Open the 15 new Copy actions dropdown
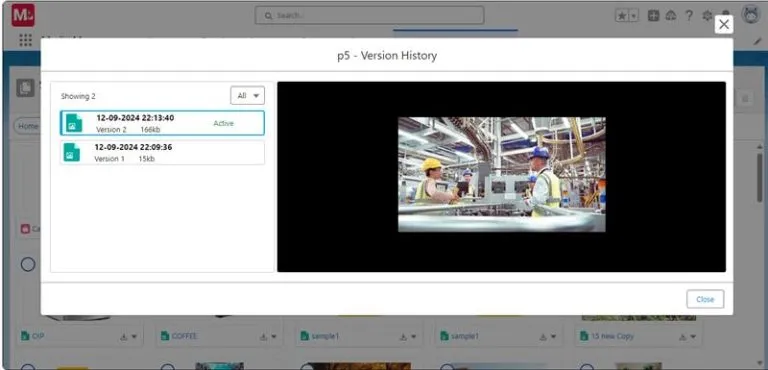Image resolution: width=768 pixels, height=370 pixels. [693, 337]
